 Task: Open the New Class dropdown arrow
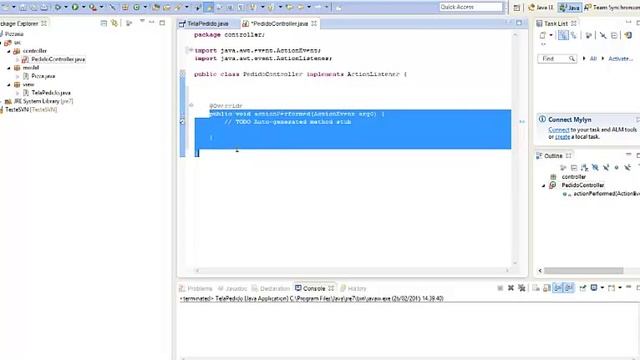(145, 7)
